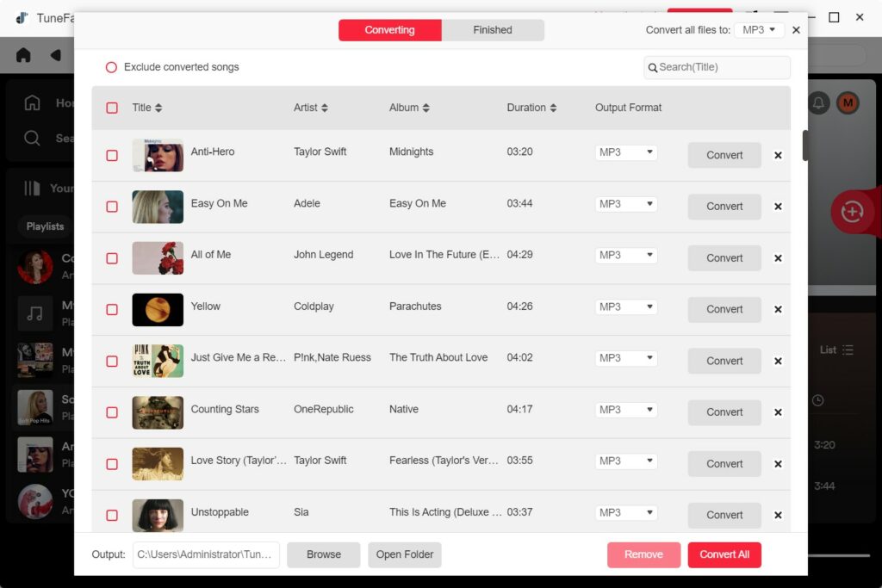
Task: Open the user account avatar icon
Action: (x=848, y=102)
